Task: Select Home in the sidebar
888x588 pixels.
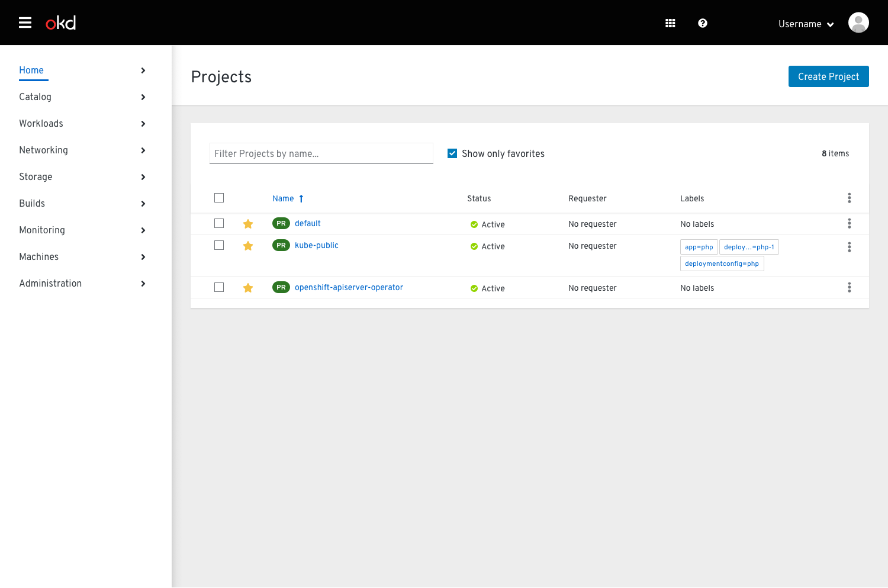Action: pyautogui.click(x=31, y=70)
